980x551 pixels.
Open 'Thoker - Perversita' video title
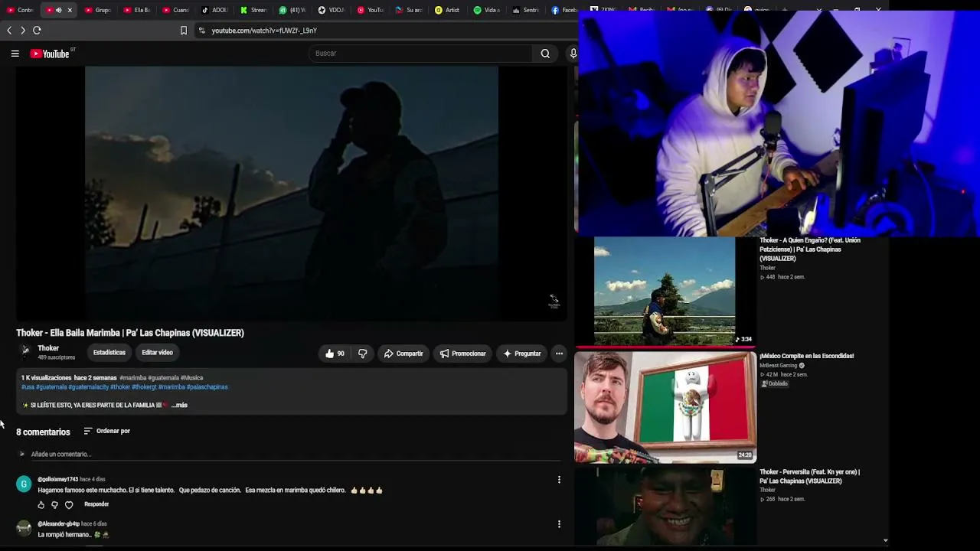pos(809,477)
